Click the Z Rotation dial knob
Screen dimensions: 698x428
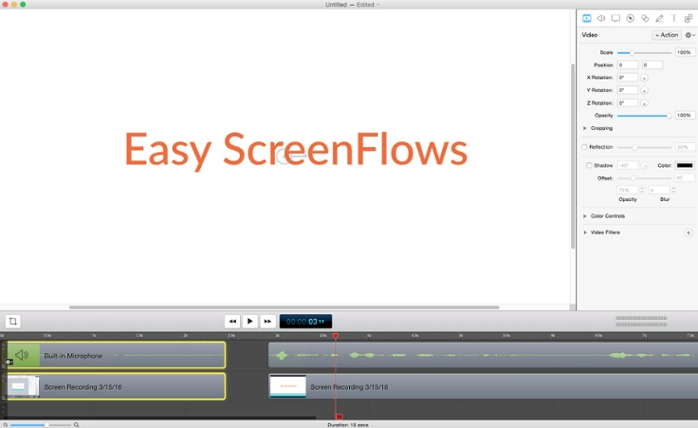tap(644, 103)
